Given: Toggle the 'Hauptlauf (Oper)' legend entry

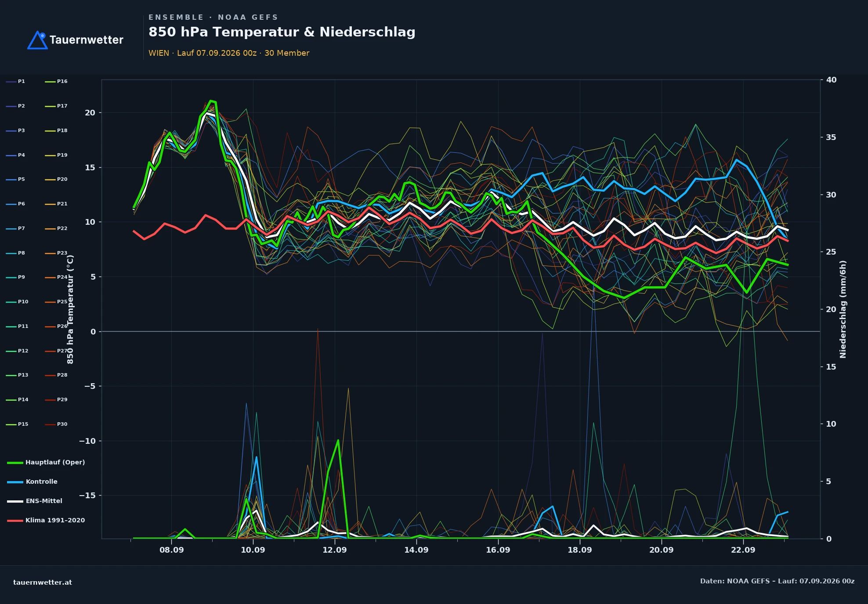Looking at the screenshot, I should point(46,463).
